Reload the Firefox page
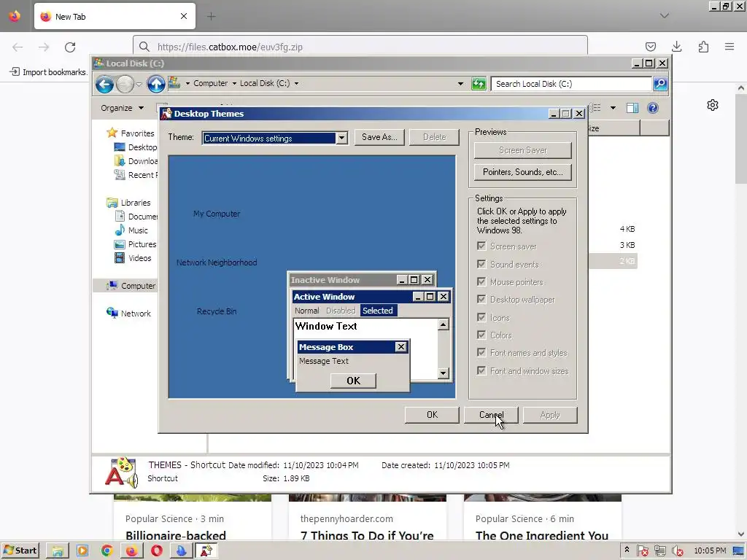The height and width of the screenshot is (560, 747). point(70,47)
